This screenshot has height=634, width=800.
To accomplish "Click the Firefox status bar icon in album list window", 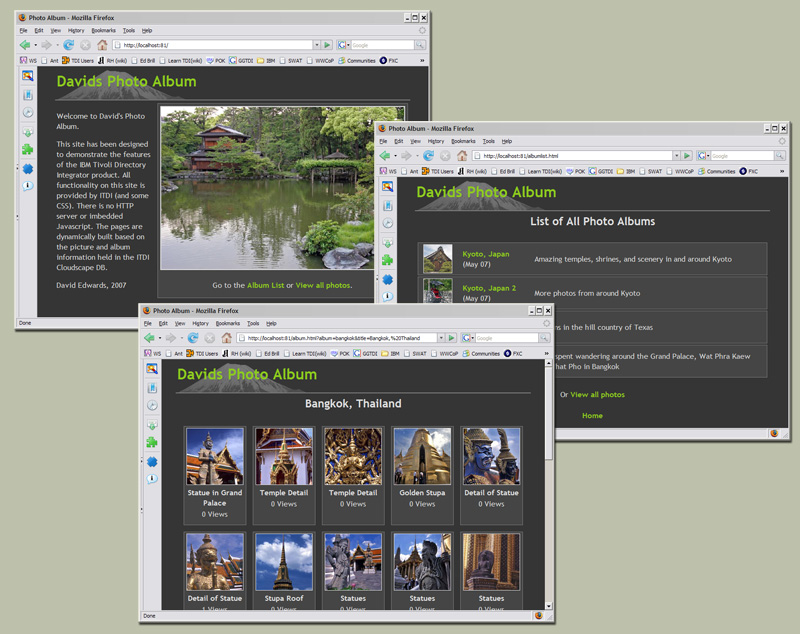I will (x=774, y=434).
